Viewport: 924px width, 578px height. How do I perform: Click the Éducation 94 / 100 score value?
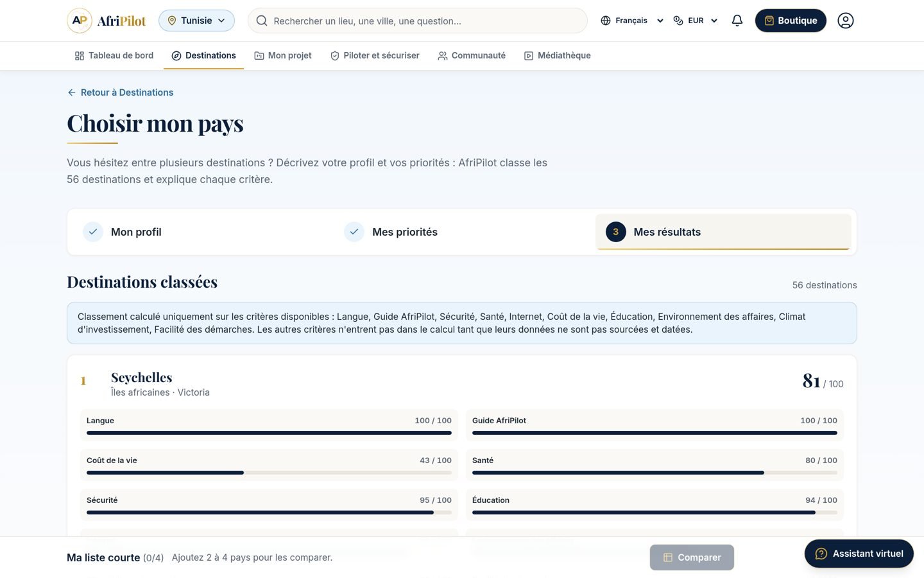(821, 500)
